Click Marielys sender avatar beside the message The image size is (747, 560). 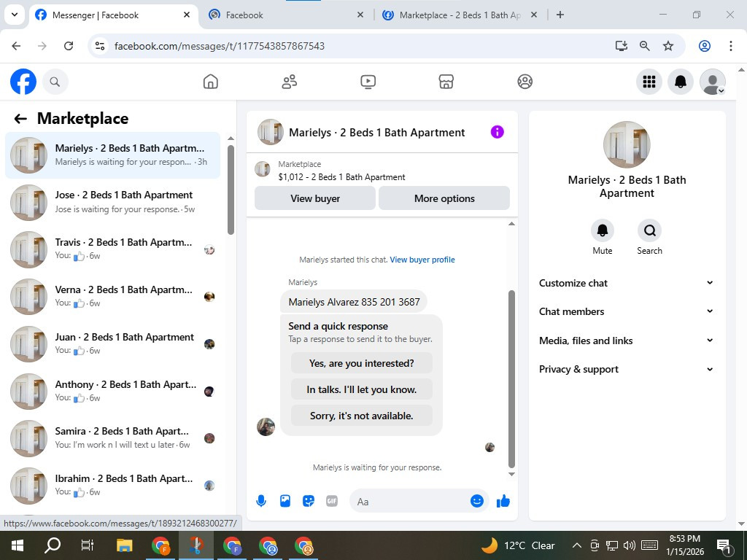click(x=266, y=427)
